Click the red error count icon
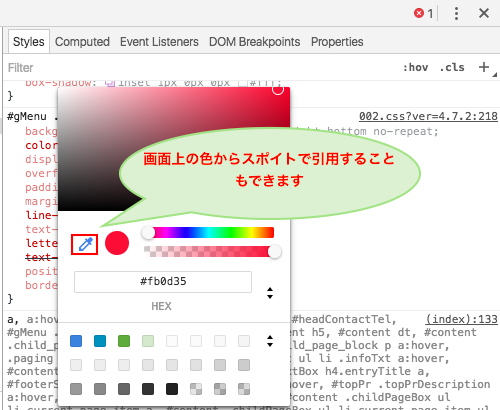500x410 pixels. point(419,13)
